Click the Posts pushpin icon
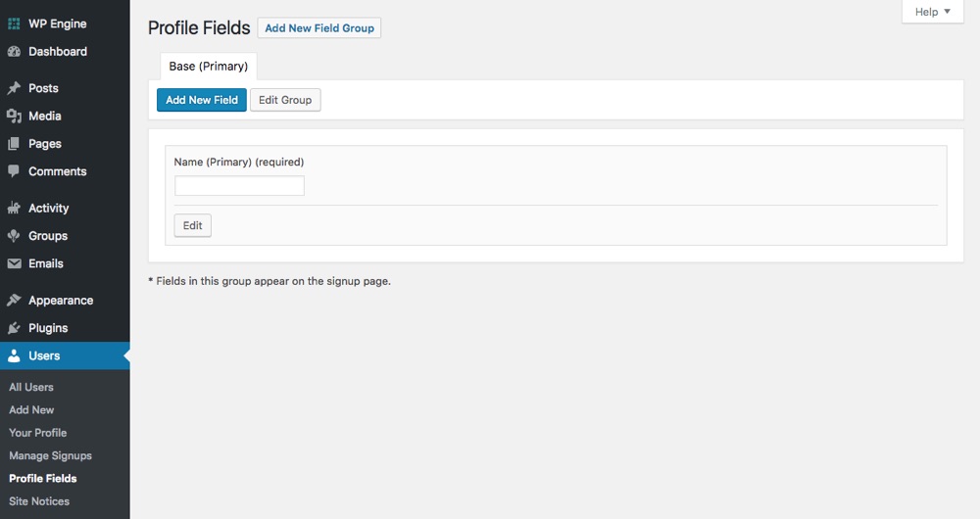980x519 pixels. click(14, 88)
